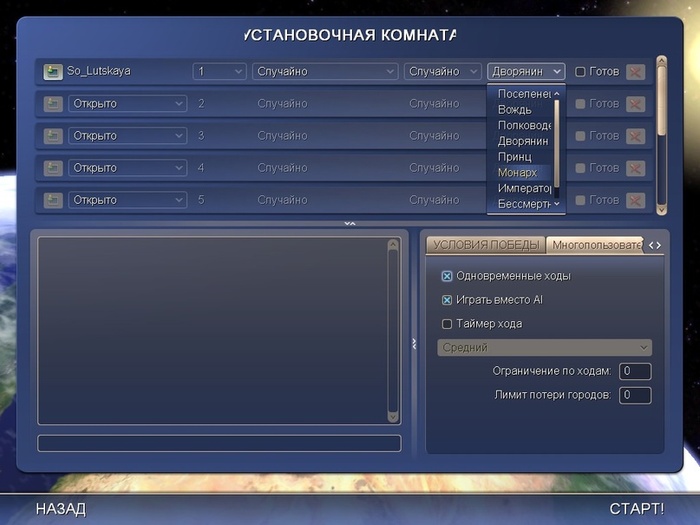The width and height of the screenshot is (700, 525).
Task: Toggle Готов checkbox for slot 2
Action: (x=580, y=104)
